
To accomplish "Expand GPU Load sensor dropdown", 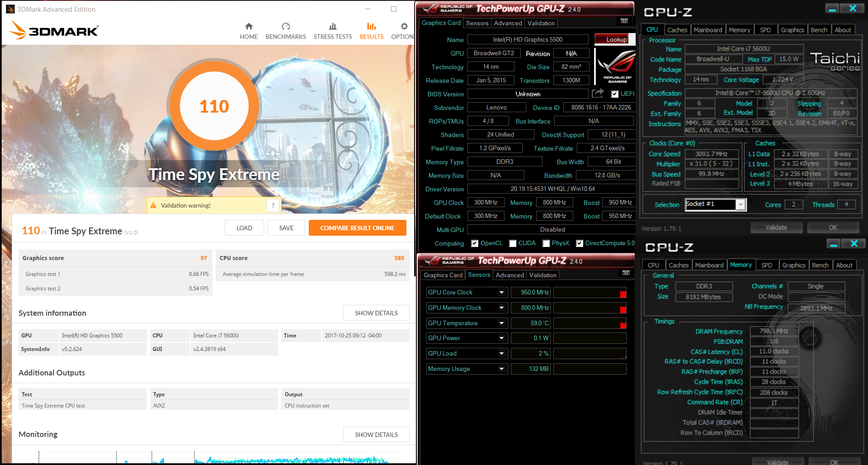I will (501, 354).
